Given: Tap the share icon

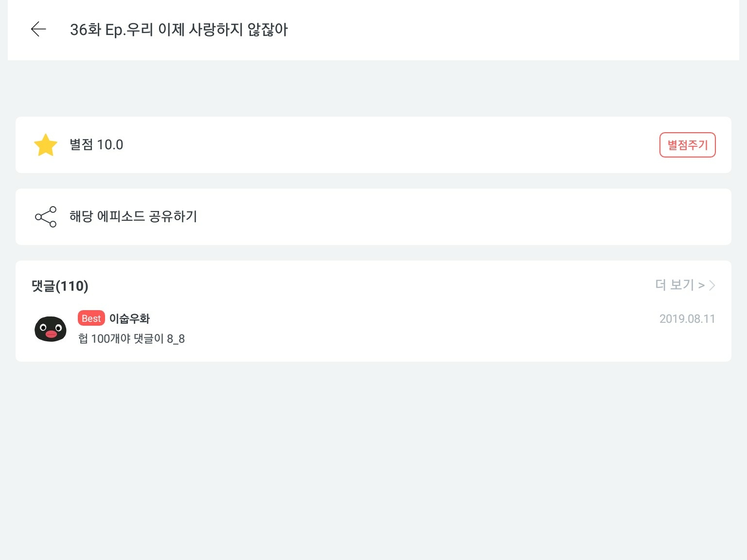Looking at the screenshot, I should click(x=46, y=217).
